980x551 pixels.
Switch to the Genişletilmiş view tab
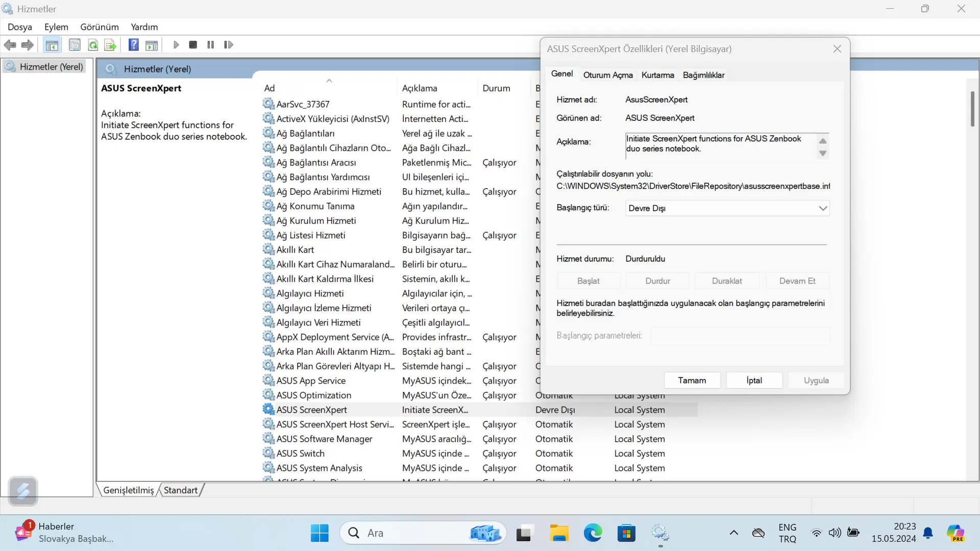[x=129, y=490]
